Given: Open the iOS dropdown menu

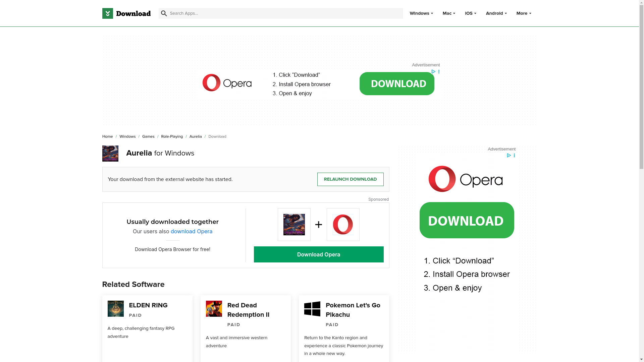Looking at the screenshot, I should [470, 13].
